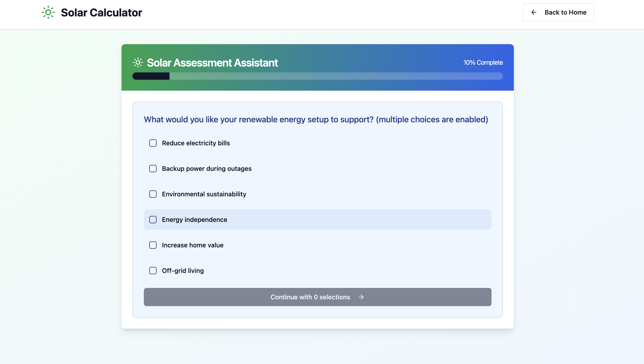
Task: Go Back to Home
Action: click(x=558, y=12)
